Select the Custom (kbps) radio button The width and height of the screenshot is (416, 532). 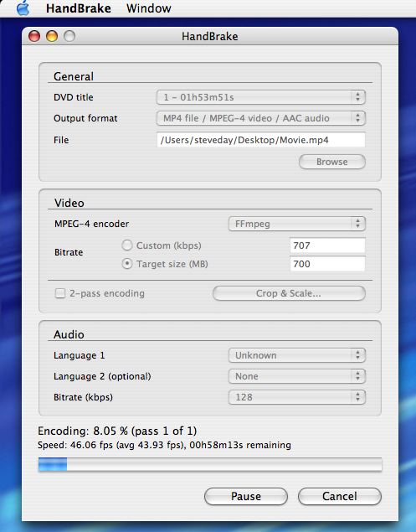[x=126, y=245]
